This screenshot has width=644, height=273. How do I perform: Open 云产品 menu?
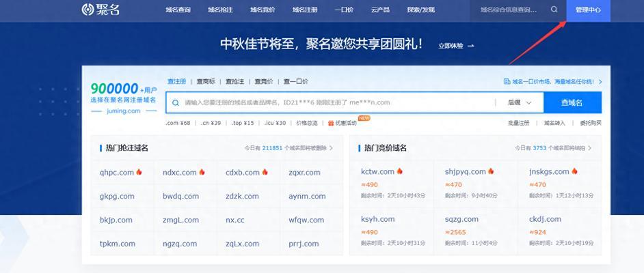[x=380, y=10]
